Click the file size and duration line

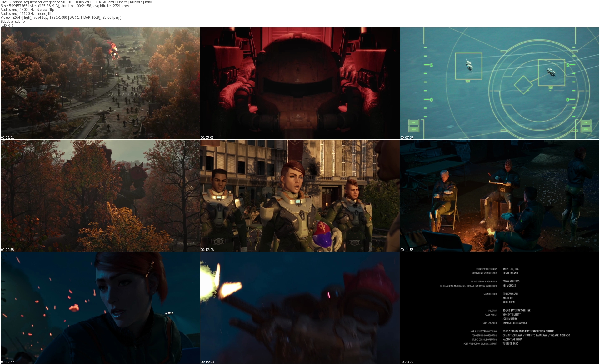tap(65, 6)
